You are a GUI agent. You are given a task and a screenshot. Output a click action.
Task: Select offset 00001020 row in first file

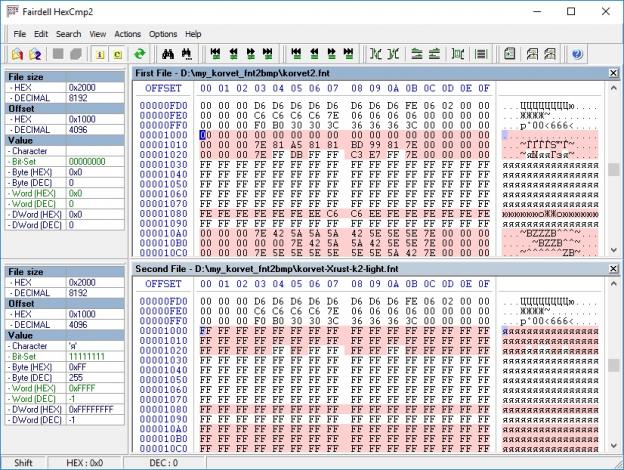coord(163,155)
